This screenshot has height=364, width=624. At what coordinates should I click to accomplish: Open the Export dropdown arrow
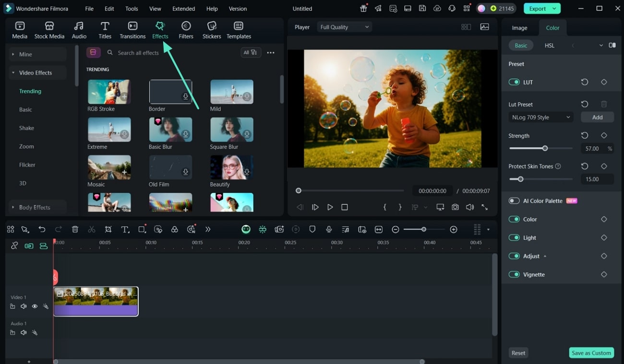click(x=555, y=9)
